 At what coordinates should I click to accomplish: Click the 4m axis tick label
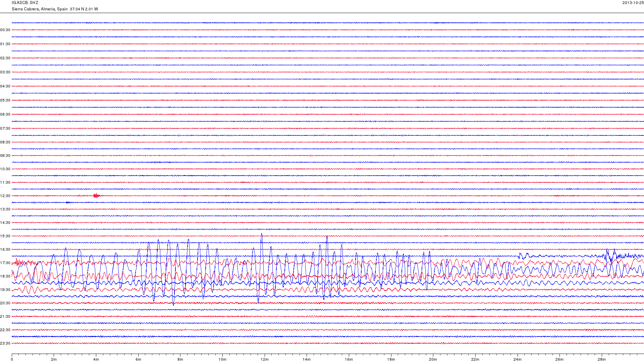coord(96,360)
